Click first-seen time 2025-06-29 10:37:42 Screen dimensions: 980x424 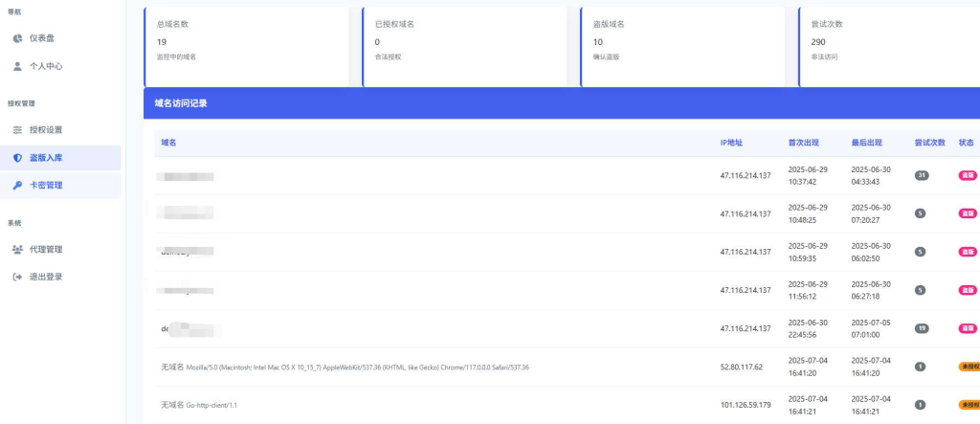click(808, 176)
